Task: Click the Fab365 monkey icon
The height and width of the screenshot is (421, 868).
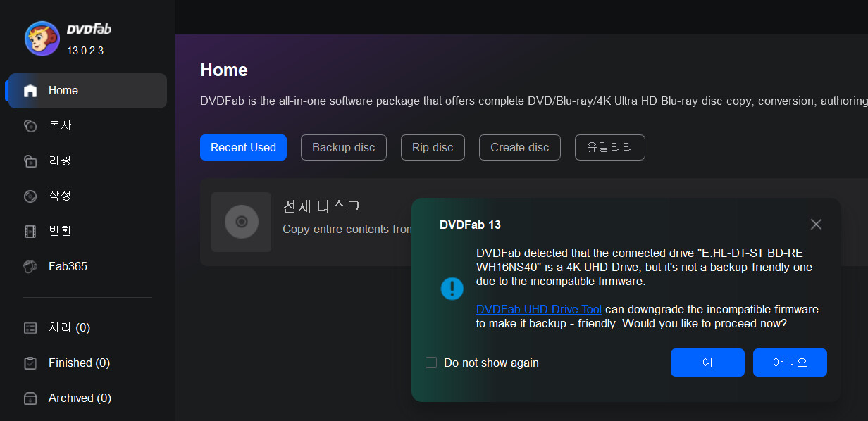Action: click(x=30, y=267)
